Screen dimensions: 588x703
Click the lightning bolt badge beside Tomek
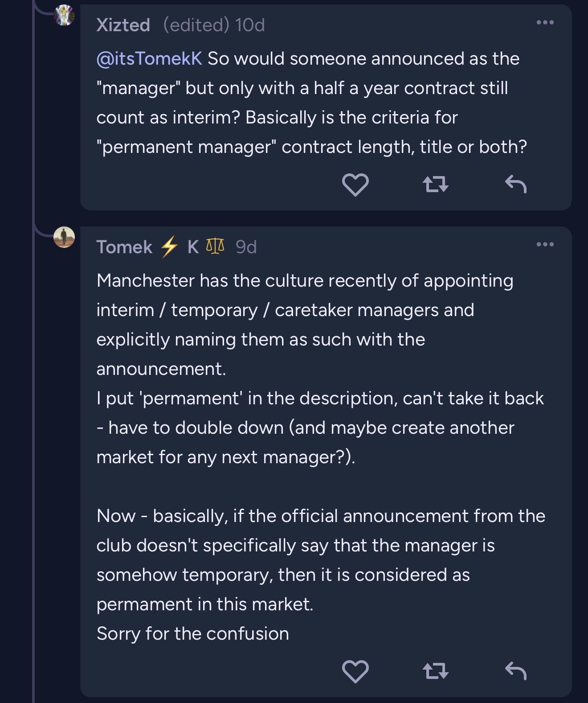169,247
